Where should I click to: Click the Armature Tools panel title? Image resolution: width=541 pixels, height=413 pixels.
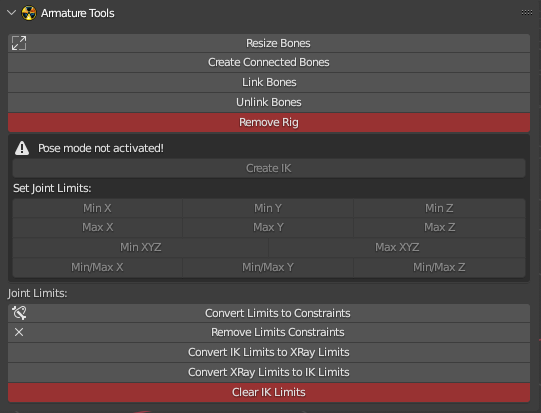(78, 13)
